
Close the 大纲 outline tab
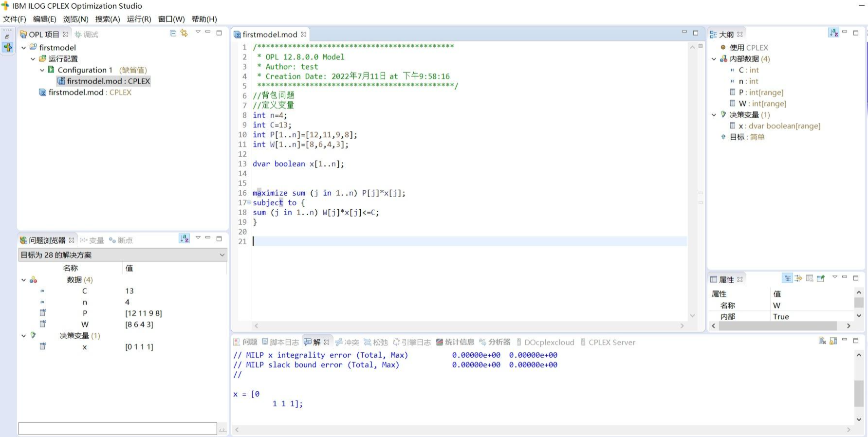pos(740,35)
